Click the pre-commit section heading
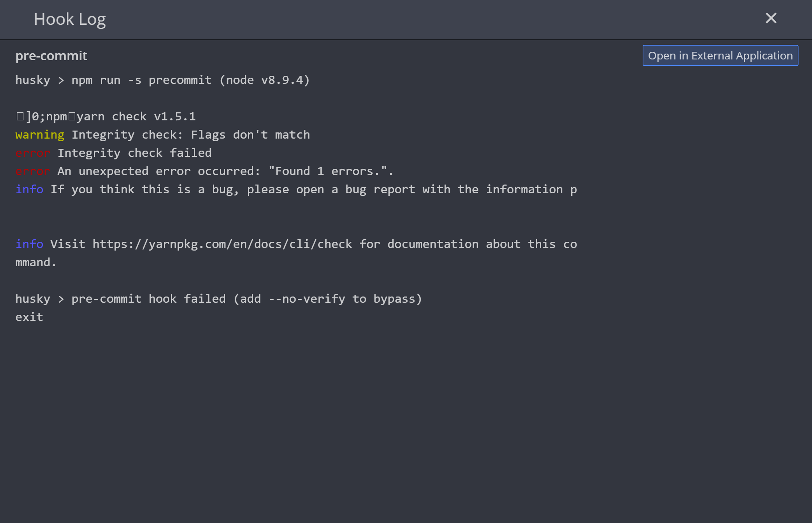Screen dimensions: 812x523 point(51,56)
